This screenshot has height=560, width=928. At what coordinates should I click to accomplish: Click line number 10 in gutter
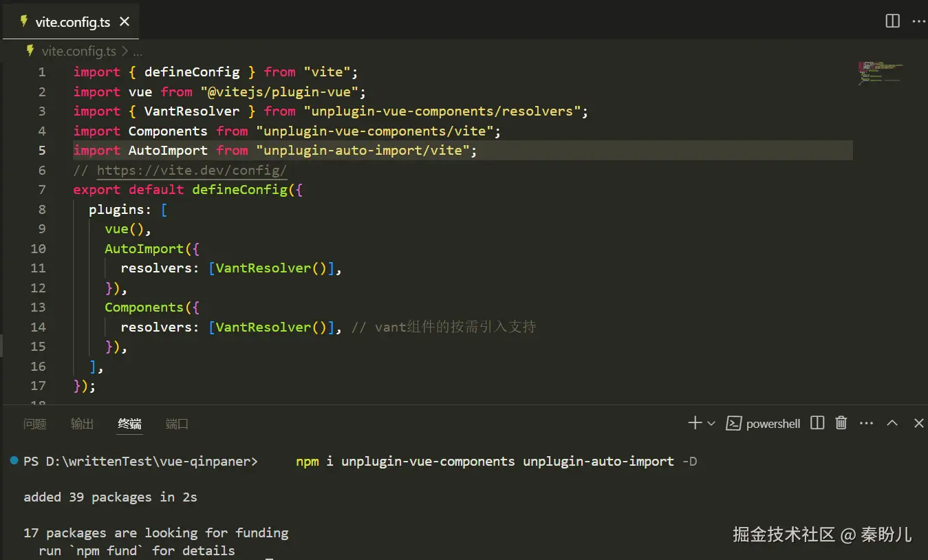39,248
